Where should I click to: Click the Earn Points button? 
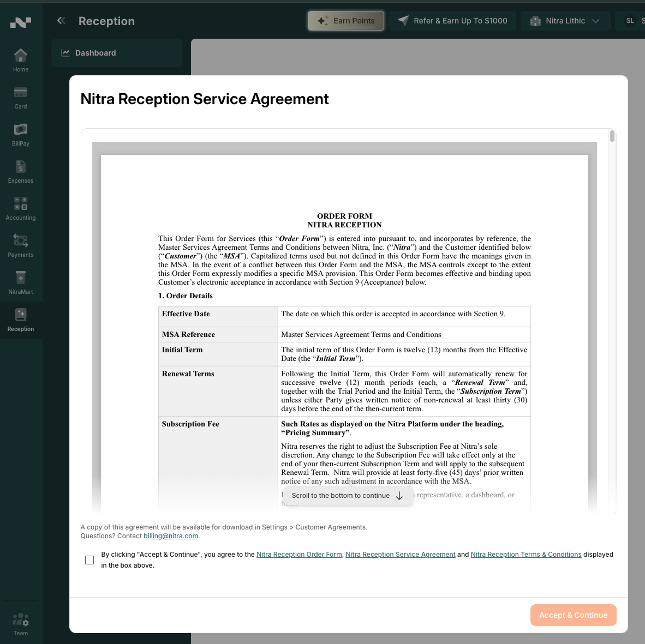[x=346, y=21]
